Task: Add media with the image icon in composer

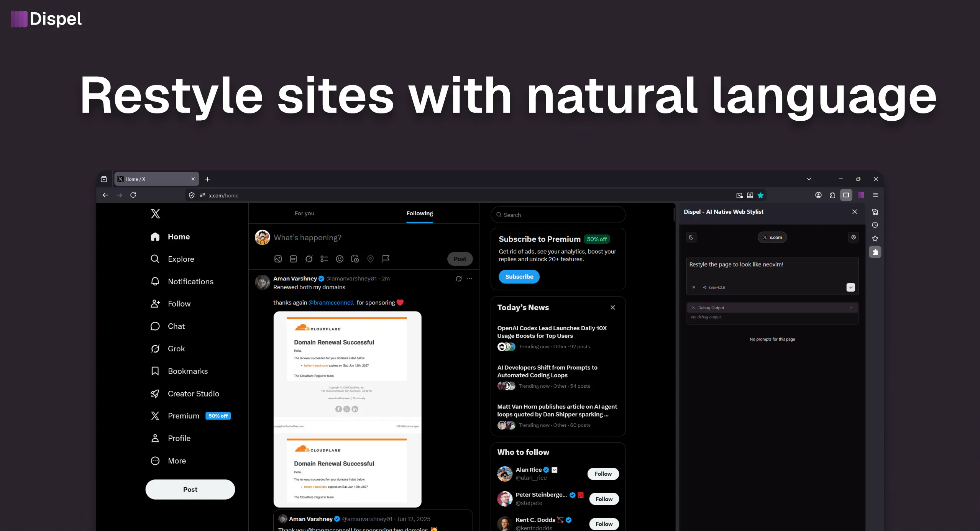Action: click(278, 259)
